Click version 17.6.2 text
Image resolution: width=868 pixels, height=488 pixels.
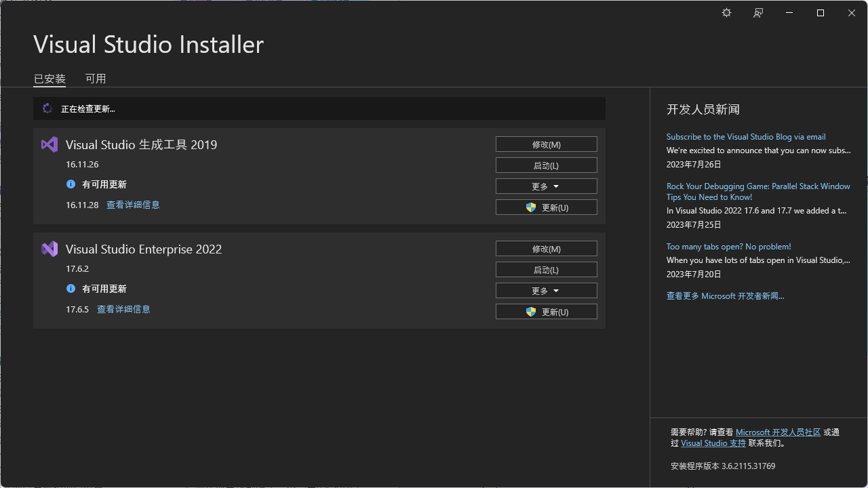click(x=77, y=268)
